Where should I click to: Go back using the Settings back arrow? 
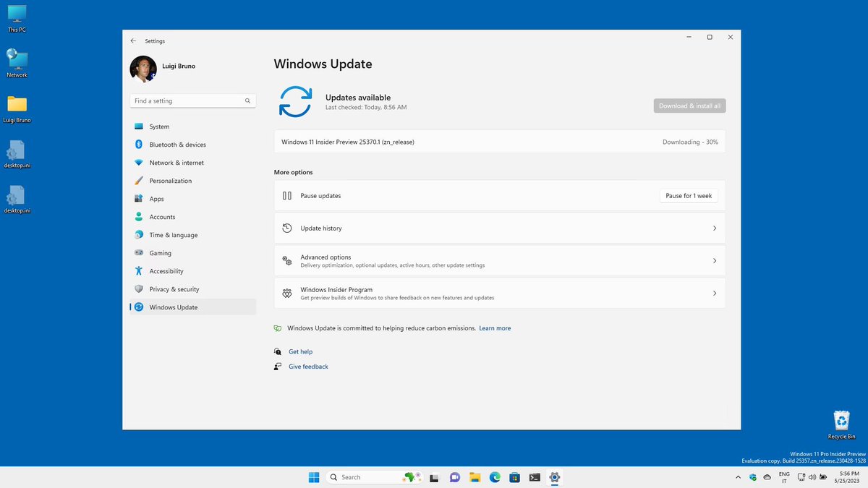(133, 41)
